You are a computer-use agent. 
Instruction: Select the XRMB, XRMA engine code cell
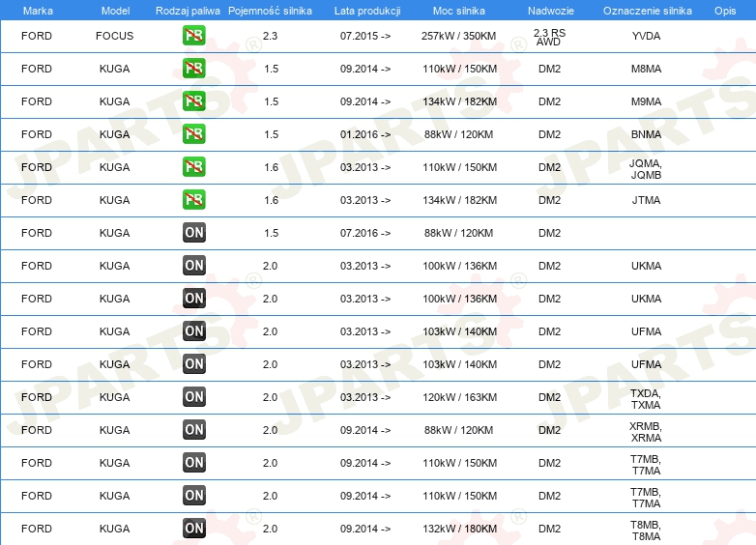pos(646,432)
